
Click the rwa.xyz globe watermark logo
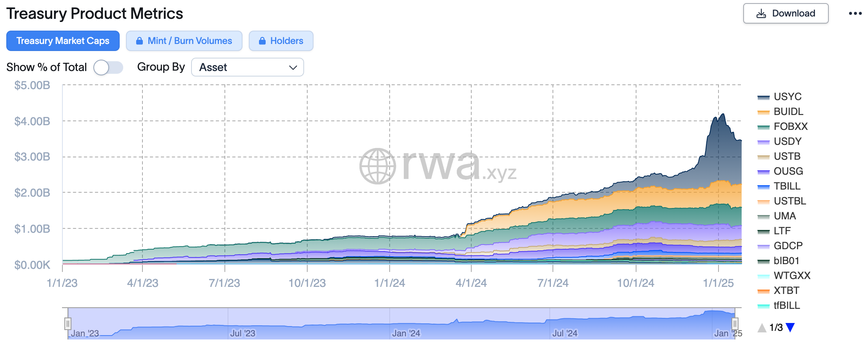click(377, 166)
